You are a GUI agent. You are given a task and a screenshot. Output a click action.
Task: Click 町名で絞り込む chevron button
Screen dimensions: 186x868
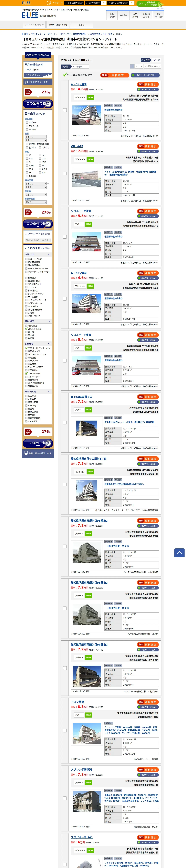point(38,75)
